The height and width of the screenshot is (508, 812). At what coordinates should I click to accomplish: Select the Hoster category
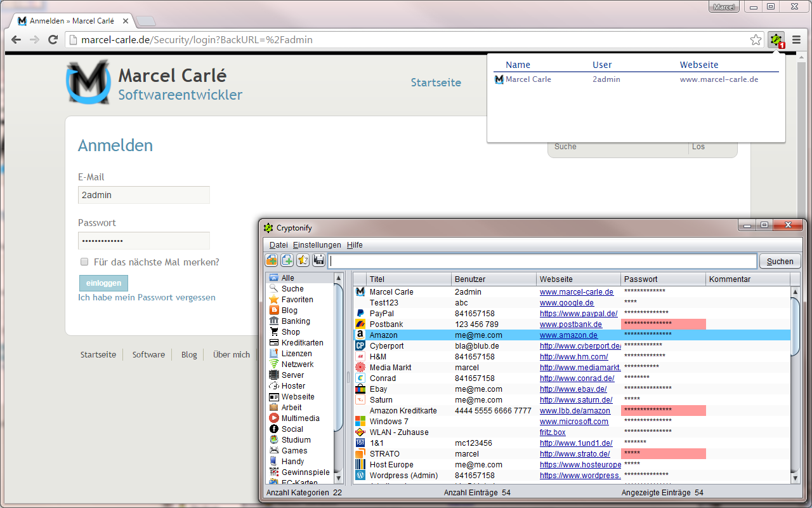pos(293,386)
